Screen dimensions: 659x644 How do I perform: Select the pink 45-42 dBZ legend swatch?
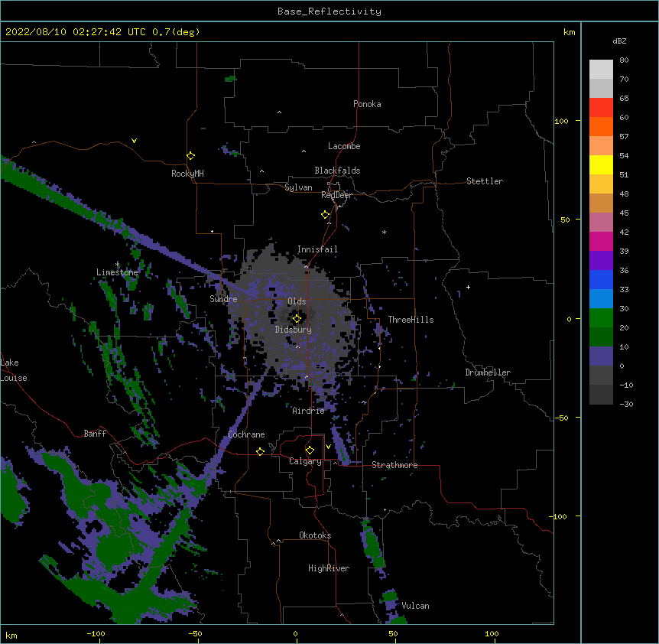coord(601,222)
